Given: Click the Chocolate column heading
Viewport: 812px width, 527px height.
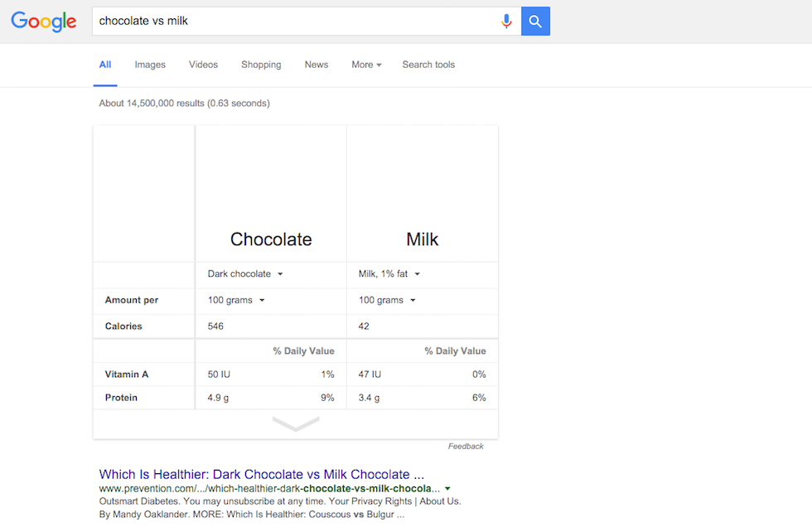Looking at the screenshot, I should tap(271, 239).
